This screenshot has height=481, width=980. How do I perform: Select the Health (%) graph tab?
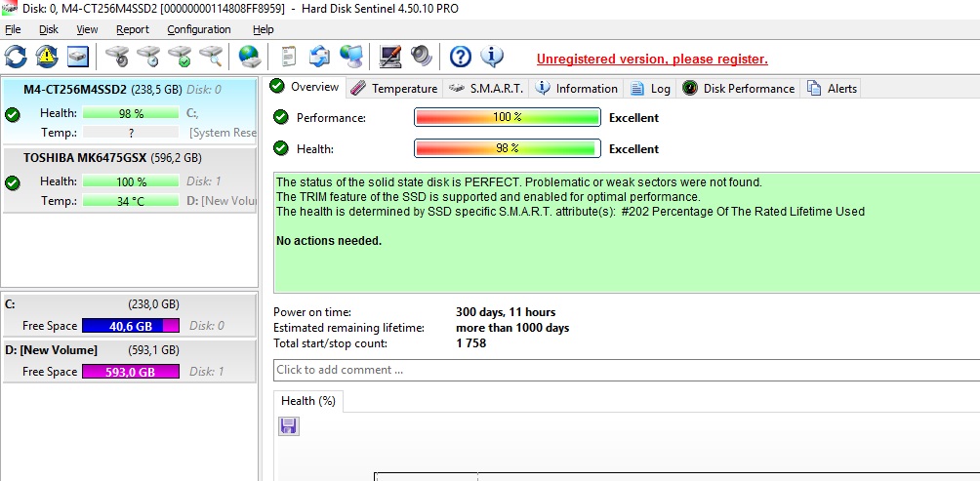pos(308,401)
